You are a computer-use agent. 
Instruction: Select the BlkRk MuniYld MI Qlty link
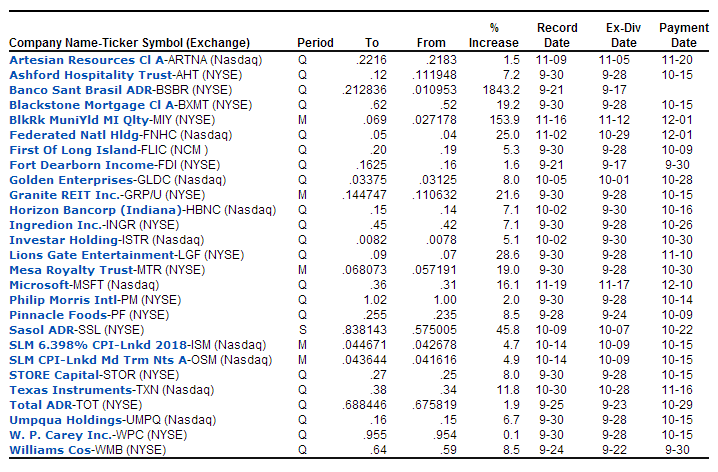coord(79,120)
